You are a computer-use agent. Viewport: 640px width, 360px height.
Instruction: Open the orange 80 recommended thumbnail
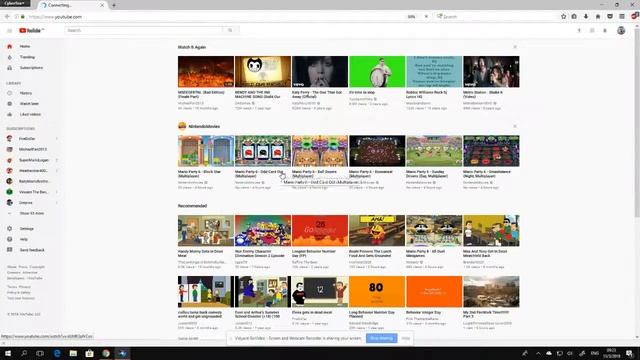click(377, 291)
